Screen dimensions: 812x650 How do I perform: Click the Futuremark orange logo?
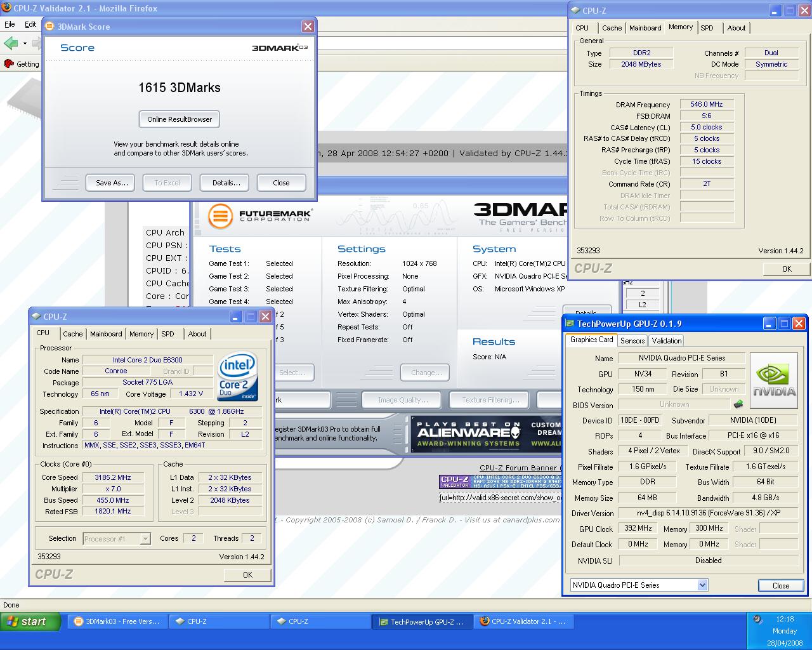(220, 216)
